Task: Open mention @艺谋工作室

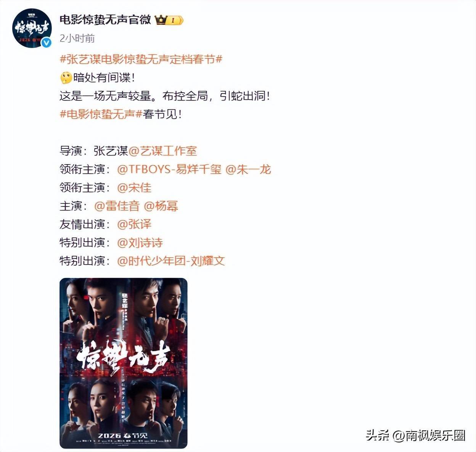Action: tap(163, 151)
